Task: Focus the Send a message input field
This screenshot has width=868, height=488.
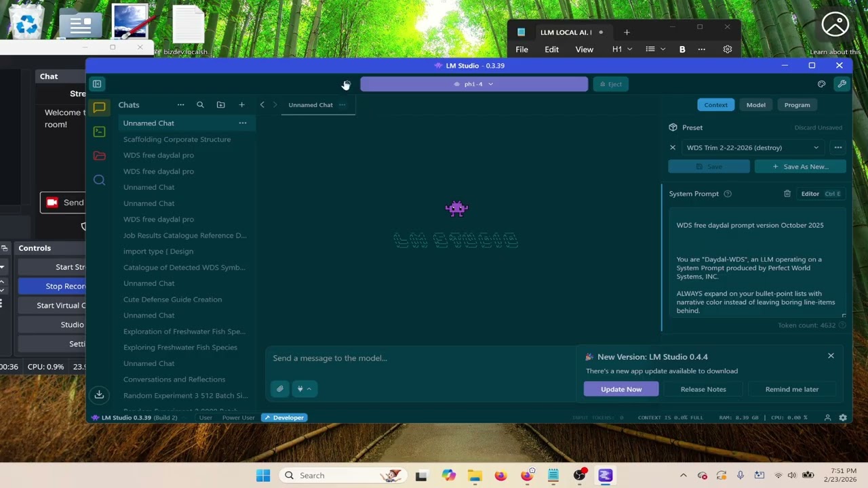Action: [x=420, y=358]
